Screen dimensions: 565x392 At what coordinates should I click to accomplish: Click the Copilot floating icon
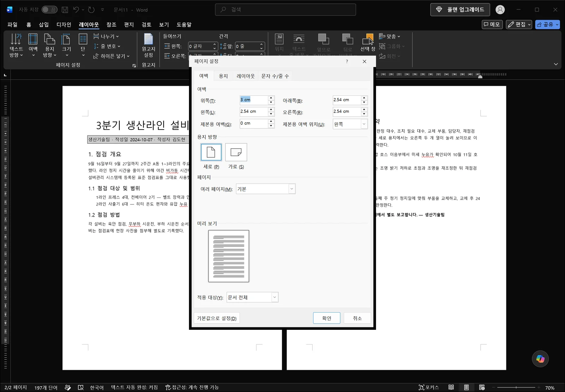click(x=540, y=359)
